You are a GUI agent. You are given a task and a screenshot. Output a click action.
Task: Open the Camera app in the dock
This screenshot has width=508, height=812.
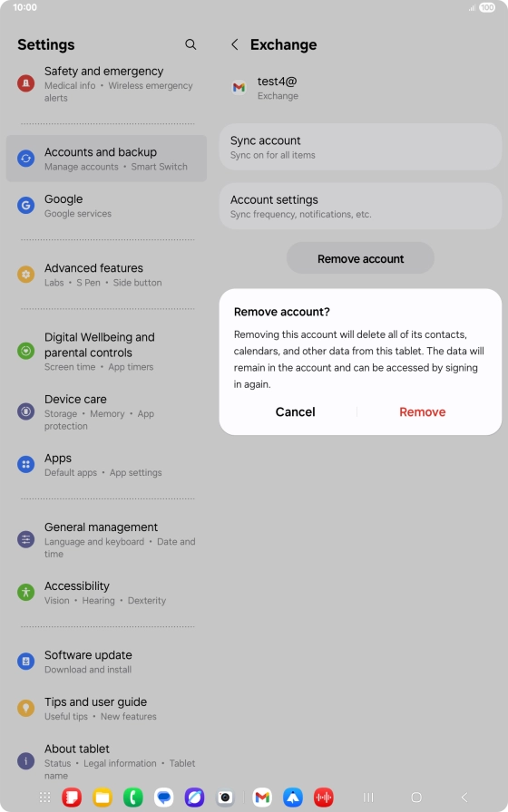click(225, 797)
